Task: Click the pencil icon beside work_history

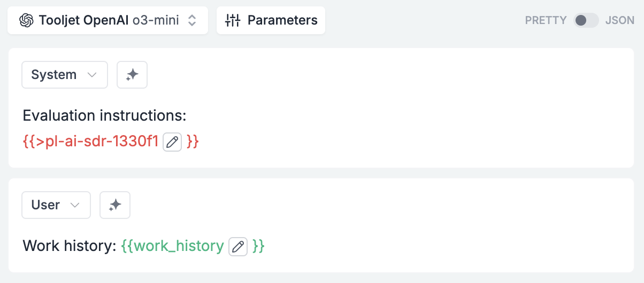Action: 238,247
